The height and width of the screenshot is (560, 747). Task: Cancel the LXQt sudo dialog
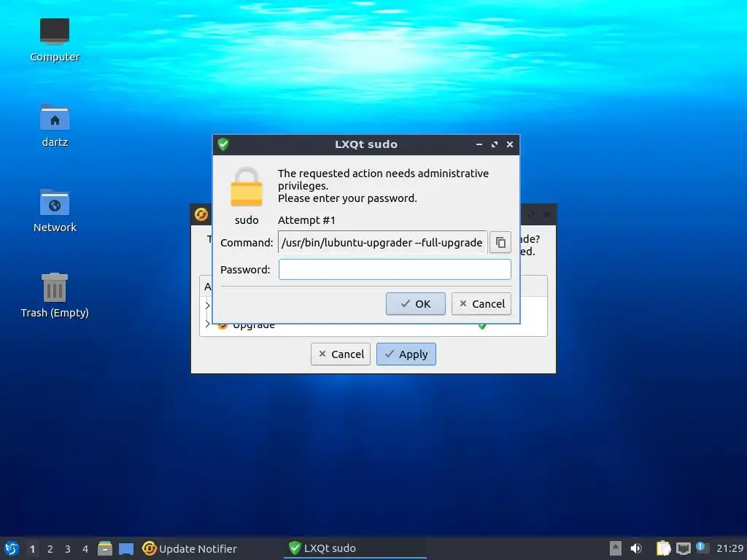481,304
